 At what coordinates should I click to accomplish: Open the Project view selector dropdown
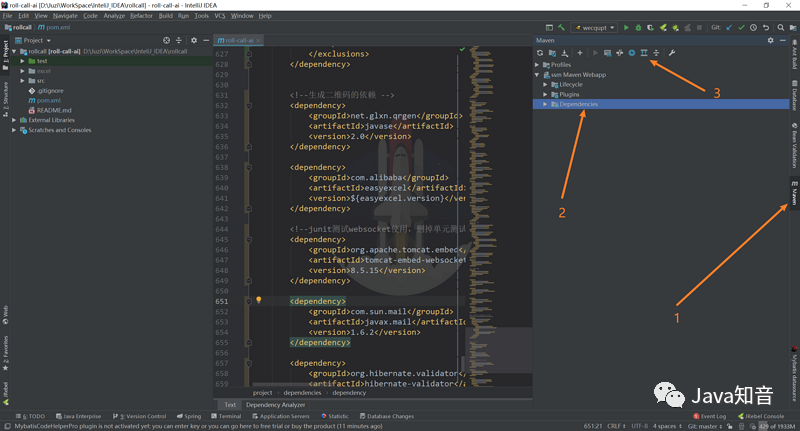coord(33,40)
